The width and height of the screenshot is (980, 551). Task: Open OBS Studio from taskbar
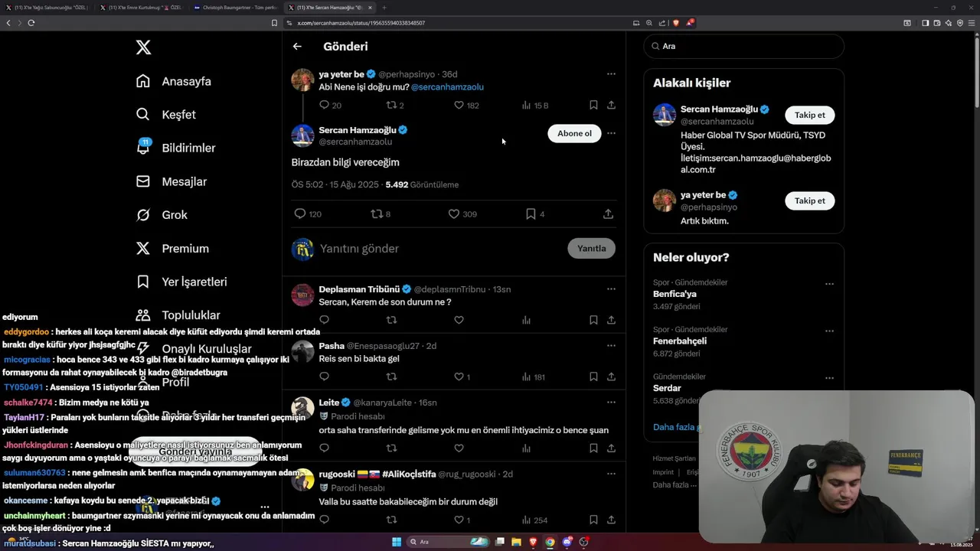pos(584,542)
